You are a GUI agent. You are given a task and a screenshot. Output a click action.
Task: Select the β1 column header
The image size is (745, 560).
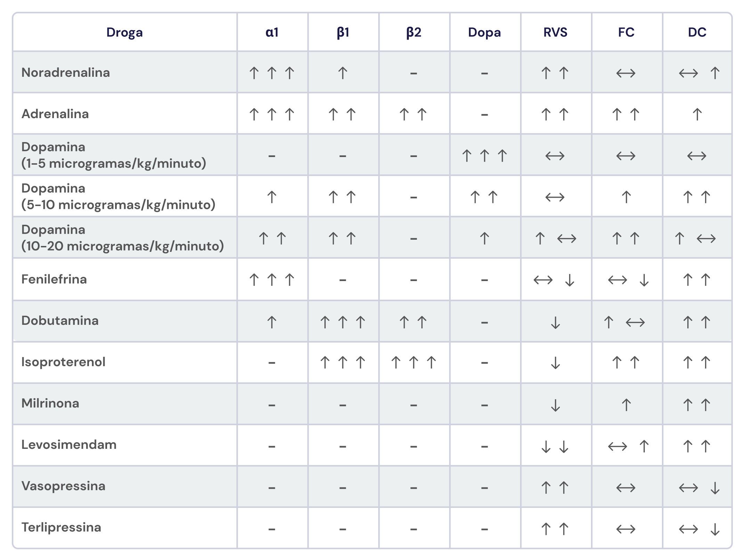[343, 32]
